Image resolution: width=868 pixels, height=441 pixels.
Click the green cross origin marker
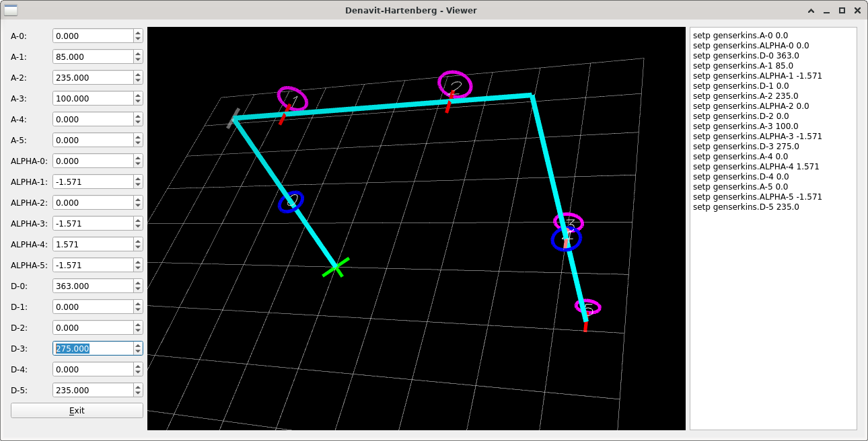336,268
